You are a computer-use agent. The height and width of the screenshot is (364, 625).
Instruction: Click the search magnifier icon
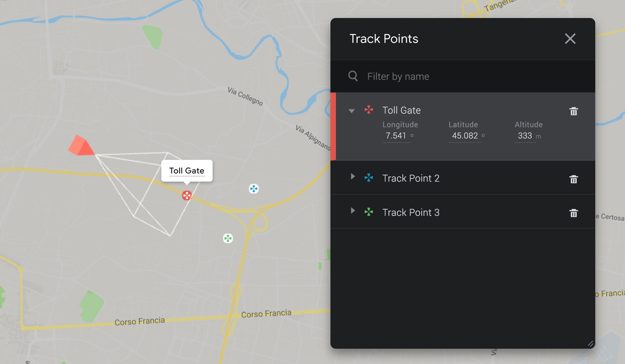tap(353, 76)
